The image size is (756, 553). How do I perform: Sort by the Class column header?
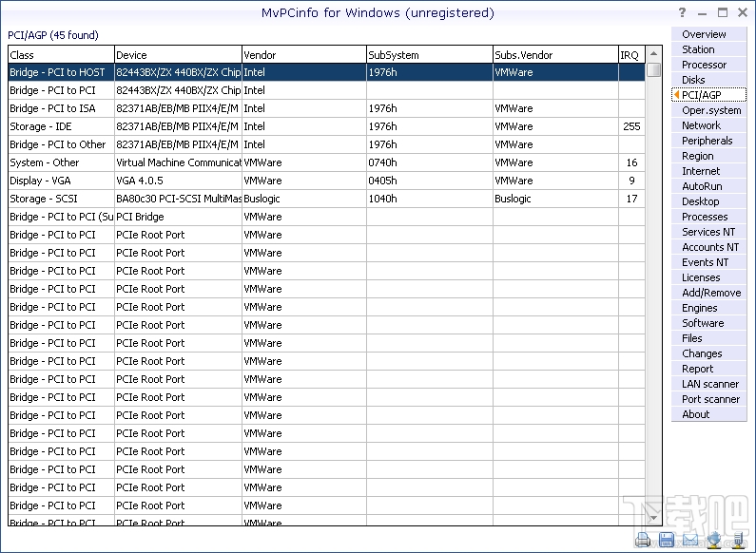[61, 54]
